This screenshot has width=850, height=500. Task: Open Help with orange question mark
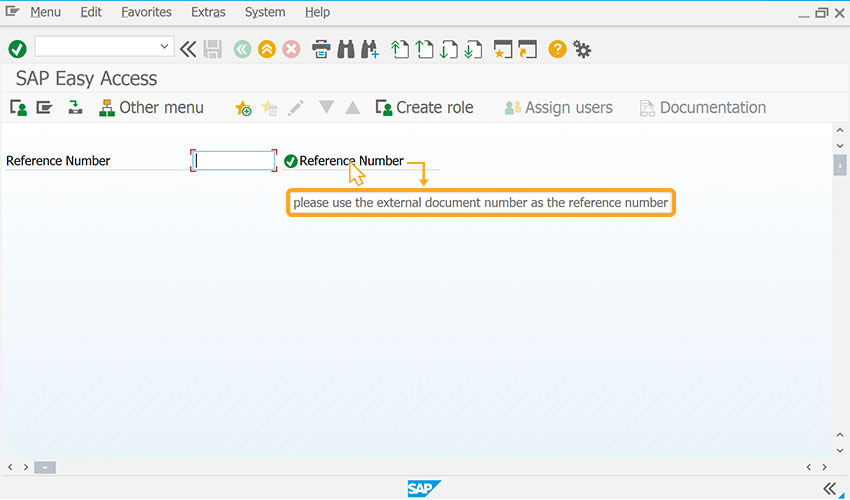pos(557,49)
